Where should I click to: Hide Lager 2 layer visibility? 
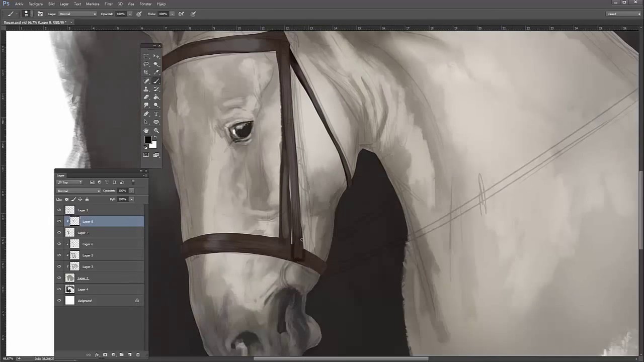[x=59, y=278]
